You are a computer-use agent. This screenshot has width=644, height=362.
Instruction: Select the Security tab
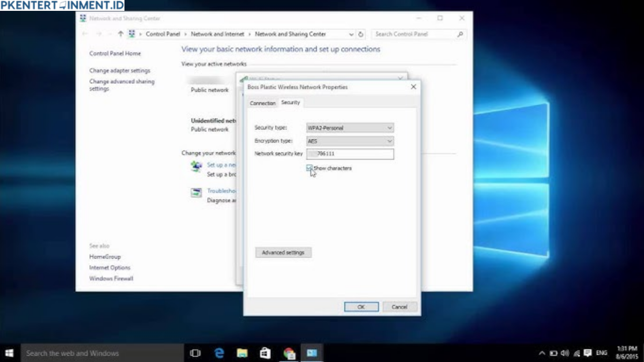(x=290, y=102)
